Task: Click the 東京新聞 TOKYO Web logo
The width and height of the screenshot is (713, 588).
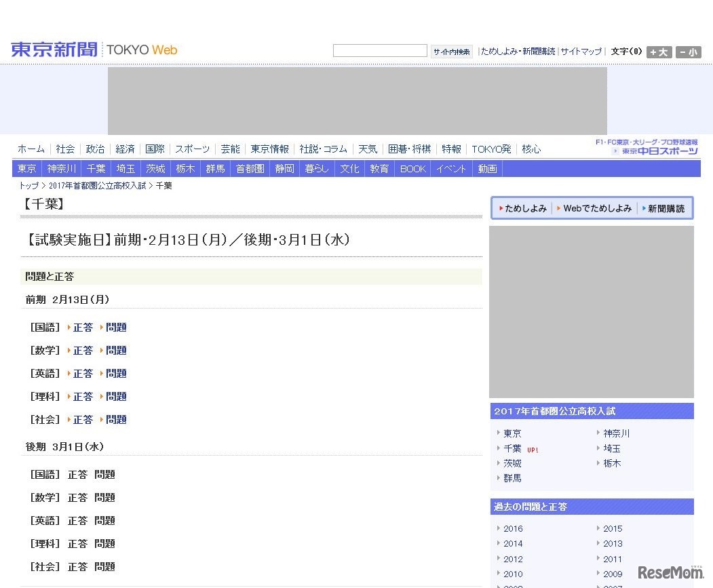Action: coord(54,48)
